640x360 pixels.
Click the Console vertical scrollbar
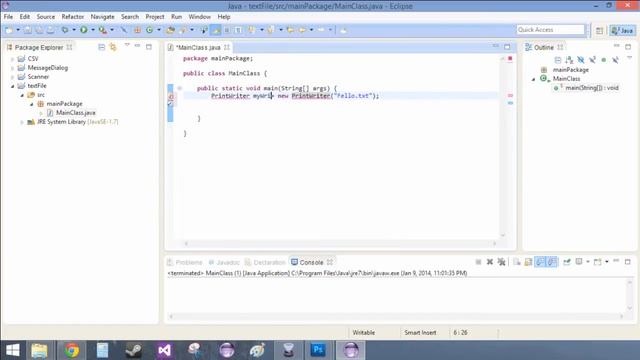click(x=629, y=295)
